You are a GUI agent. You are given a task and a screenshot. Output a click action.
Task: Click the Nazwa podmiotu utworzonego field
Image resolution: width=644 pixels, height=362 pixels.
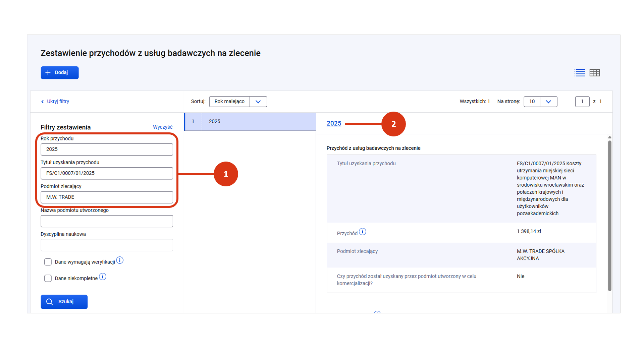[x=107, y=221]
